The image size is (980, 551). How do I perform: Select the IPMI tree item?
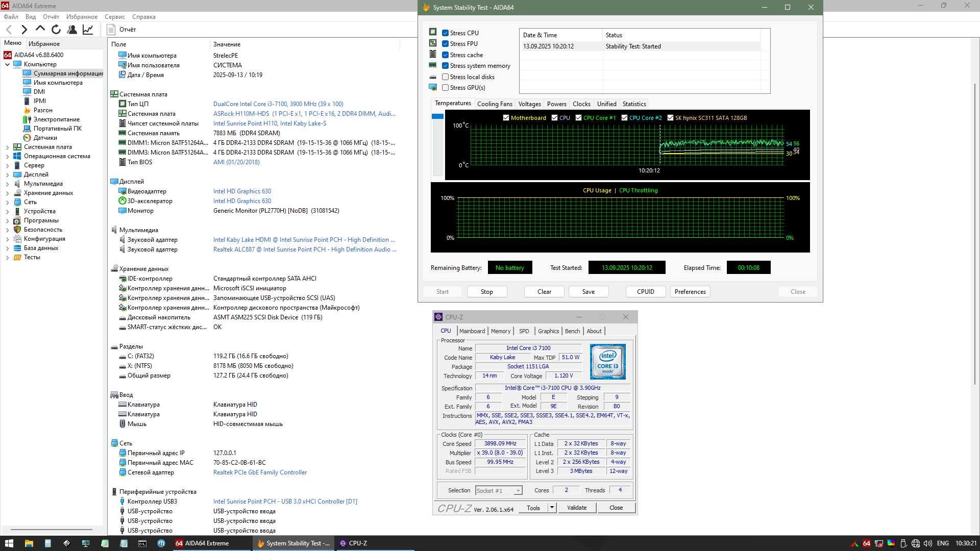[40, 101]
